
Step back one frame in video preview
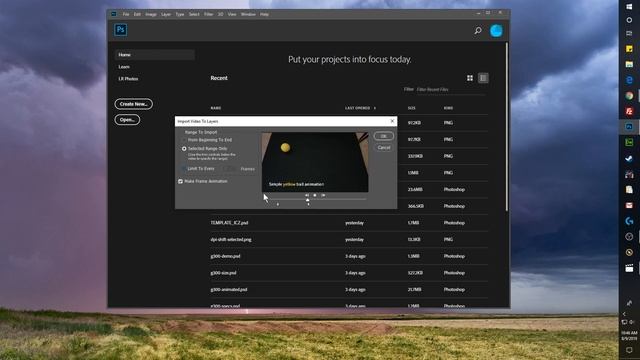(x=307, y=196)
